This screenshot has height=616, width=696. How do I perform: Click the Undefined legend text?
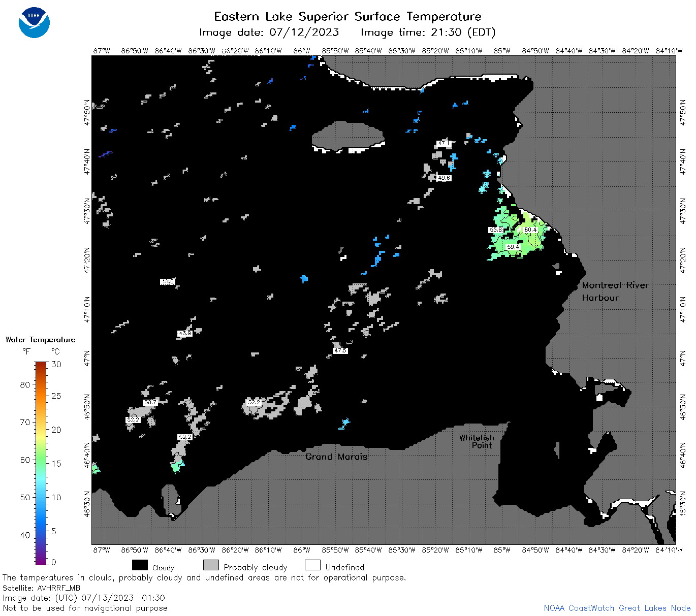click(345, 567)
